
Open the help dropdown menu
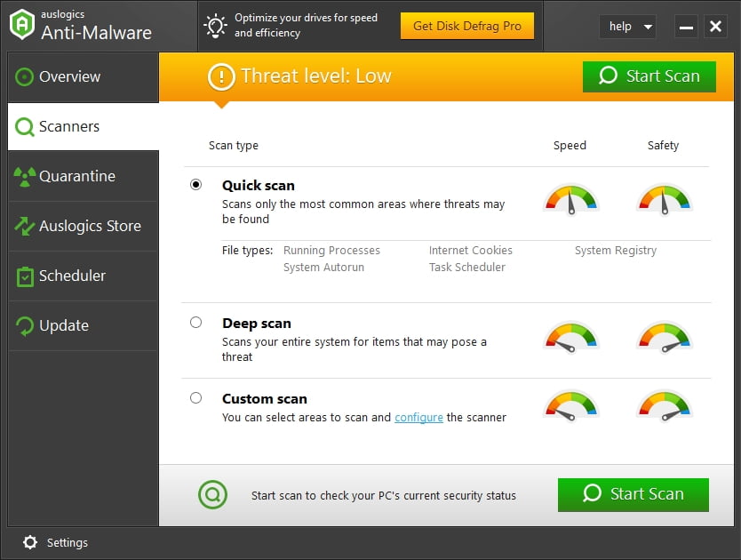click(x=628, y=27)
